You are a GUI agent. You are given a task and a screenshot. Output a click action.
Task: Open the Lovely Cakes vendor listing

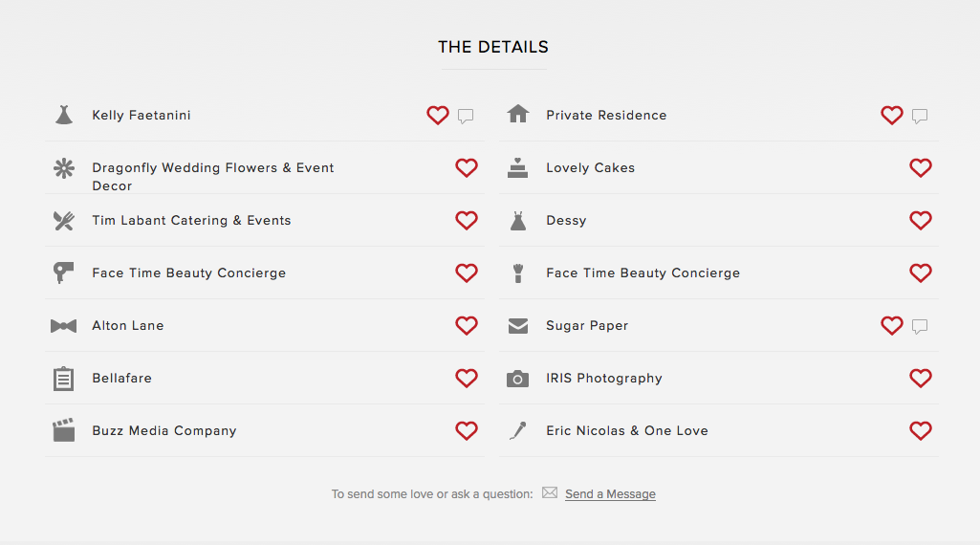tap(590, 167)
